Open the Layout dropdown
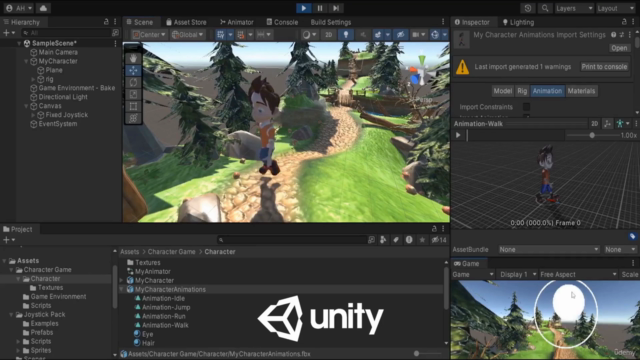Viewport: 640px width, 360px height. (615, 8)
